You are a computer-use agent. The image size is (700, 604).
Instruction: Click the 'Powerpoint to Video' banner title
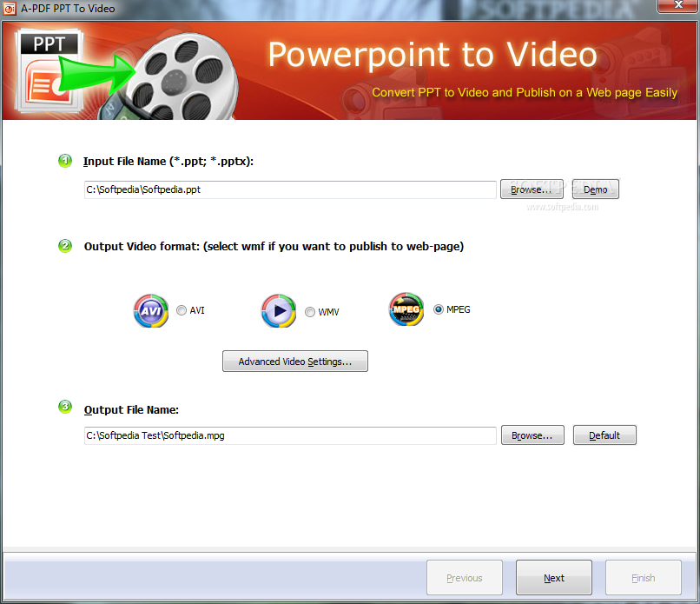[x=433, y=55]
